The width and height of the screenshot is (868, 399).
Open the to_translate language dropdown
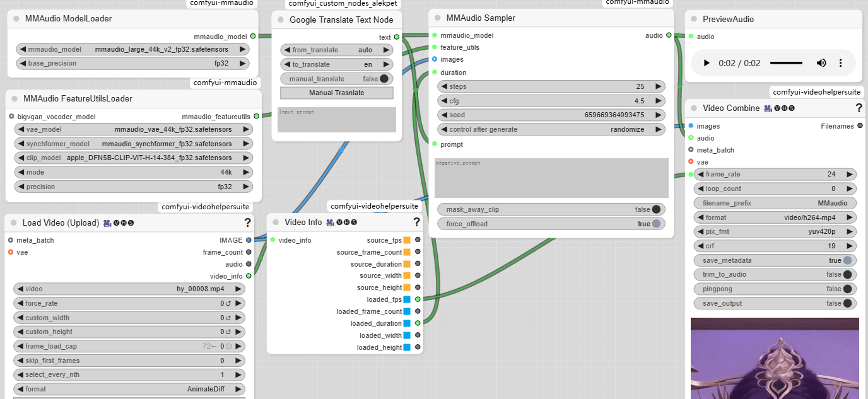336,64
